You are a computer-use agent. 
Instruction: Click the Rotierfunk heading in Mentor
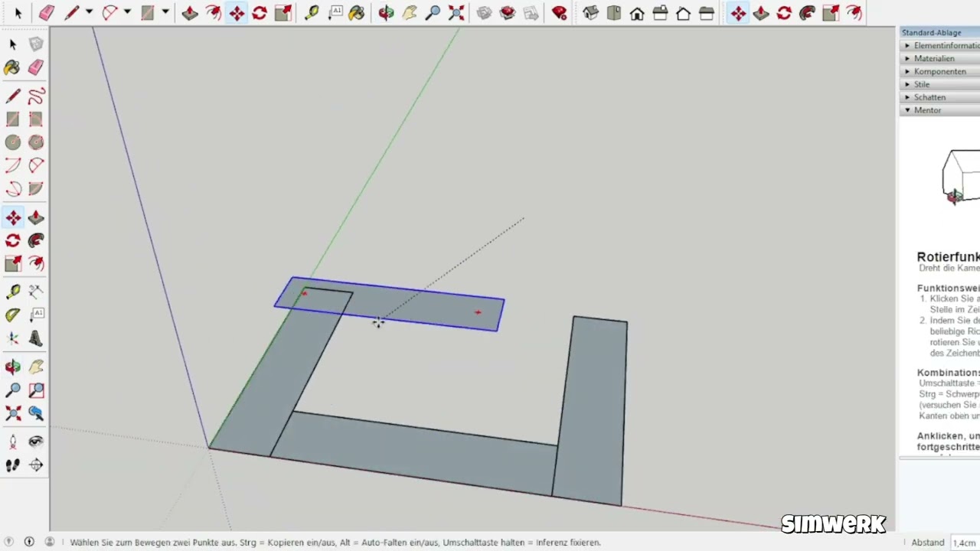pyautogui.click(x=948, y=257)
